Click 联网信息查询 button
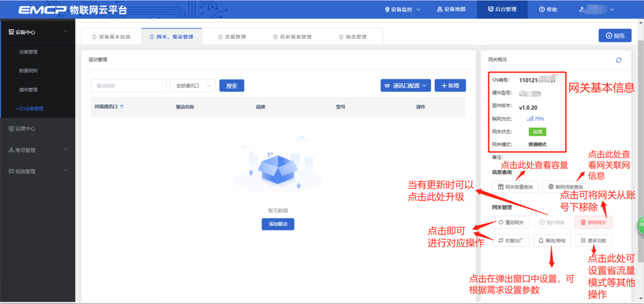 (x=566, y=187)
